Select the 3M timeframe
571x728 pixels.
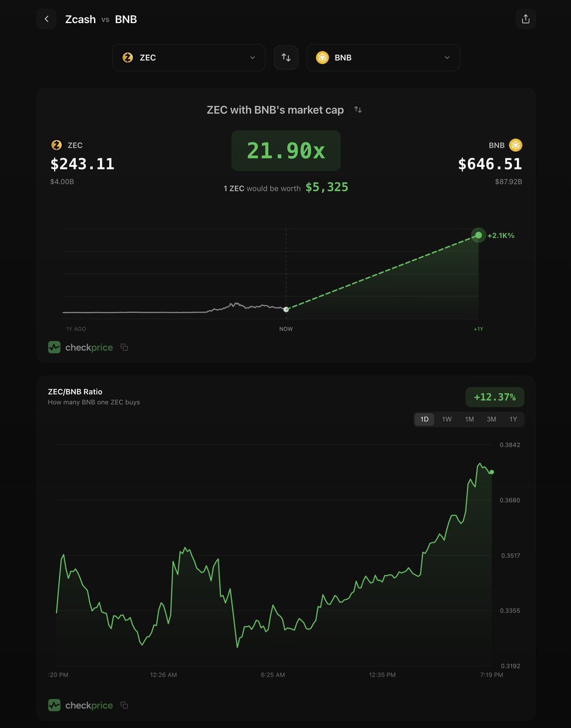point(492,419)
